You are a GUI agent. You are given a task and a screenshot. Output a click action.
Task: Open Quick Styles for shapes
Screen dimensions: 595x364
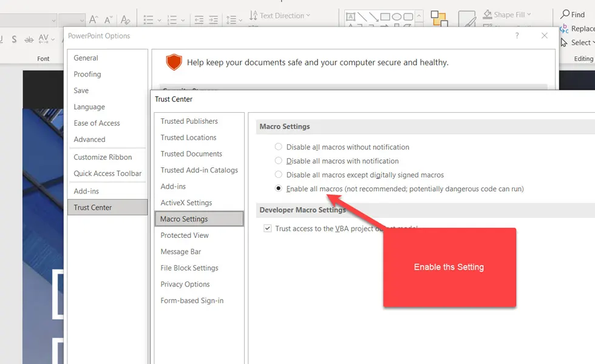coord(467,19)
